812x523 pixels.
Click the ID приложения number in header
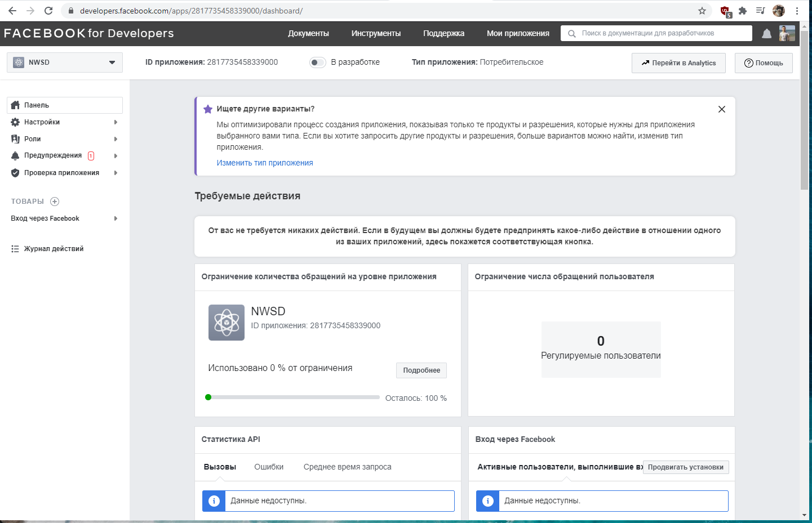242,62
